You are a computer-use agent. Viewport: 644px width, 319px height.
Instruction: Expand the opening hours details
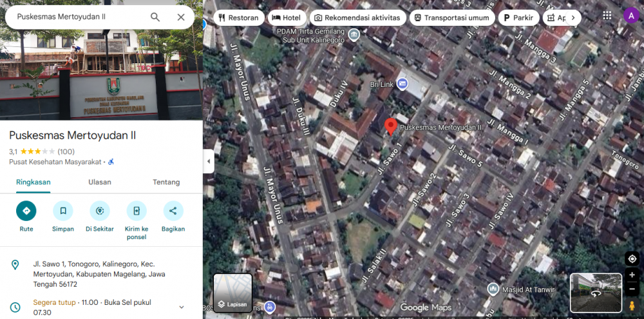pos(182,307)
